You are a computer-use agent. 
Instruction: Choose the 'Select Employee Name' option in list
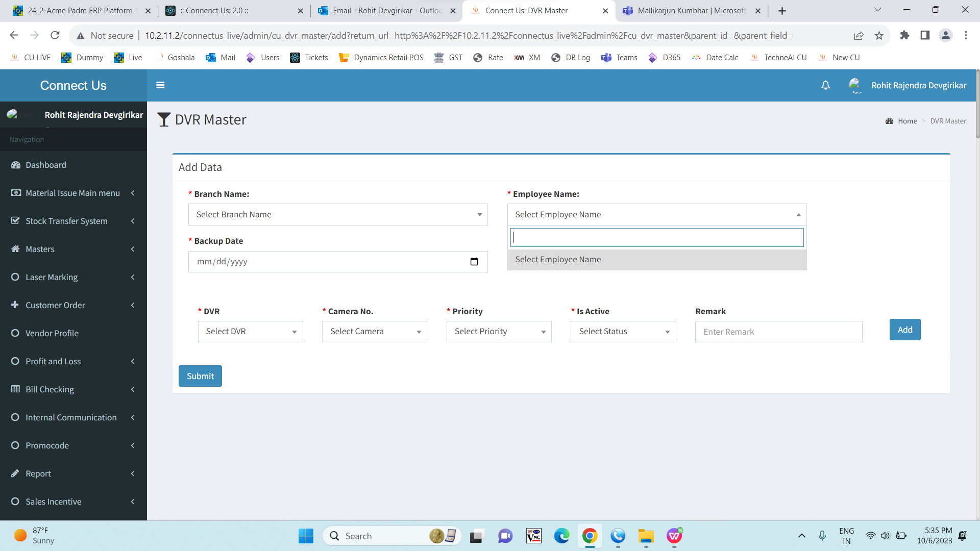657,260
